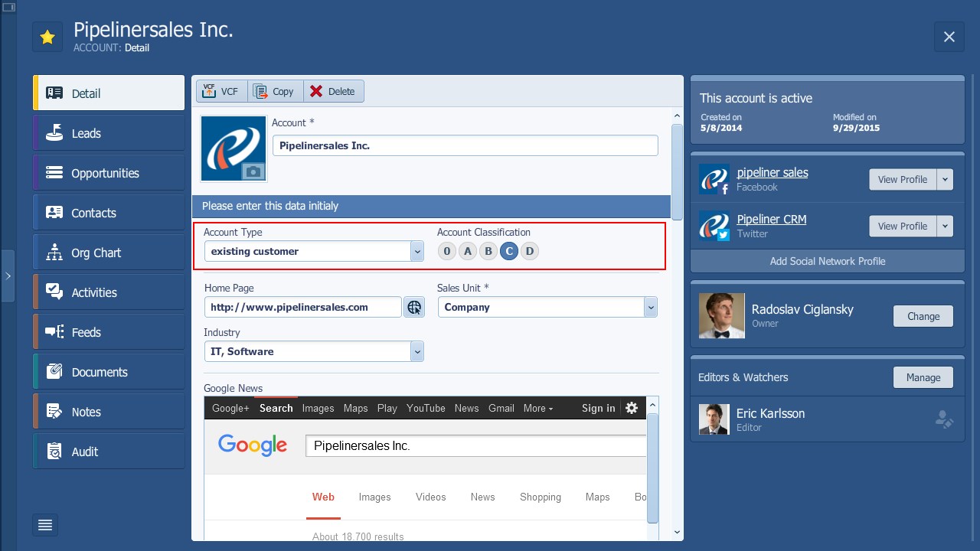Screen dimensions: 980x551
Task: Click inside the Account name field
Action: click(465, 145)
